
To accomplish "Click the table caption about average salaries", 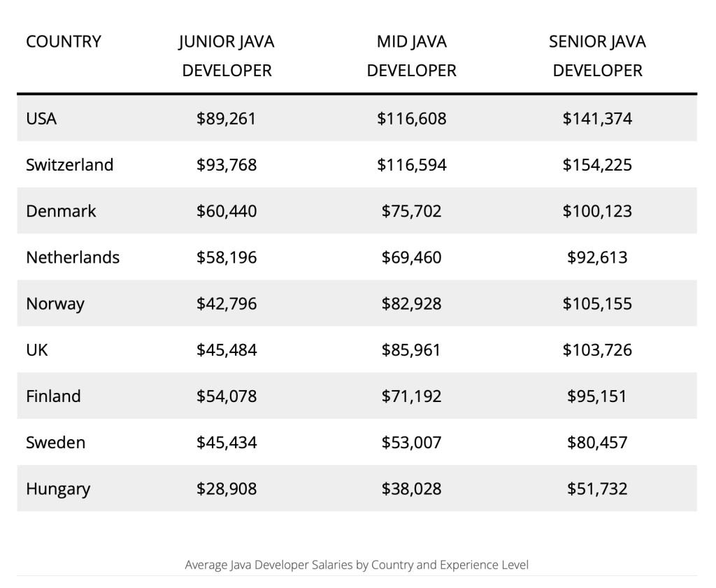I will (x=357, y=564).
